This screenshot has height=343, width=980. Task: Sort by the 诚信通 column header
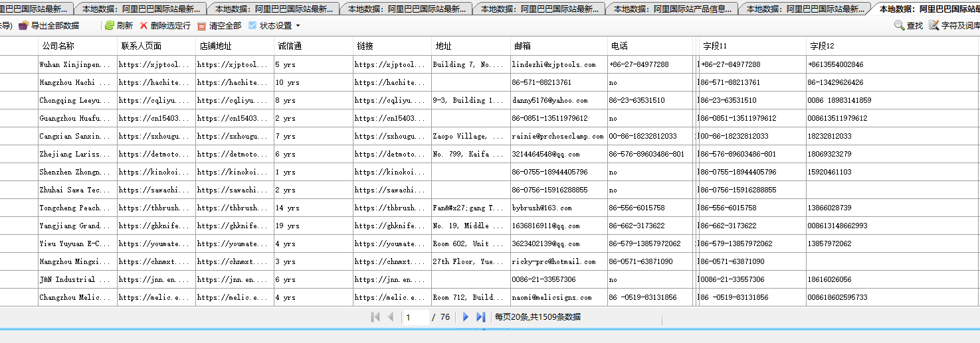pos(314,46)
